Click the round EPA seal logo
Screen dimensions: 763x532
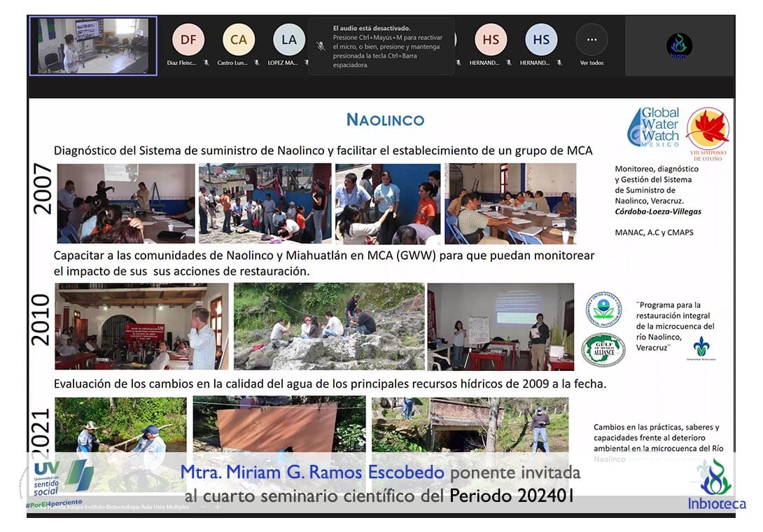tap(603, 309)
